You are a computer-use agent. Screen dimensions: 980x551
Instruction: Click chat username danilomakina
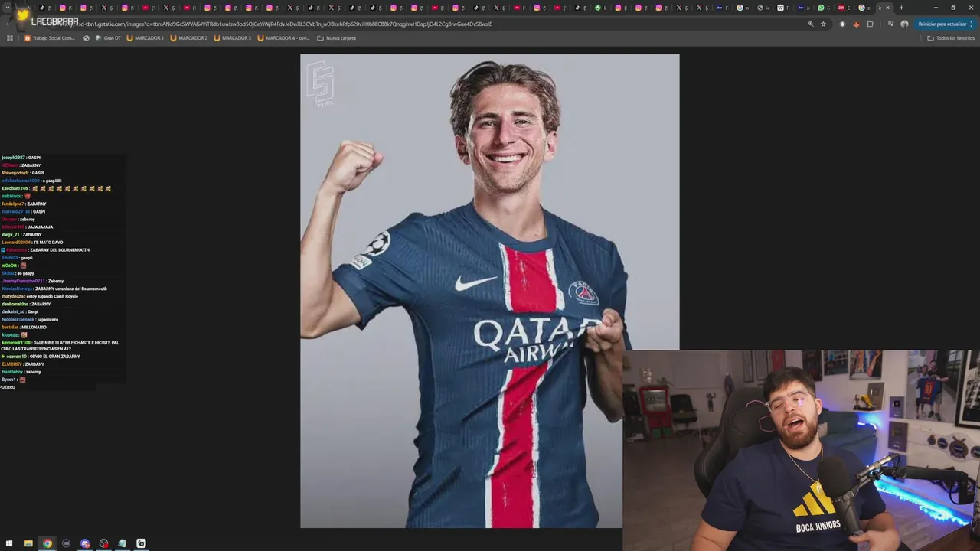click(15, 304)
